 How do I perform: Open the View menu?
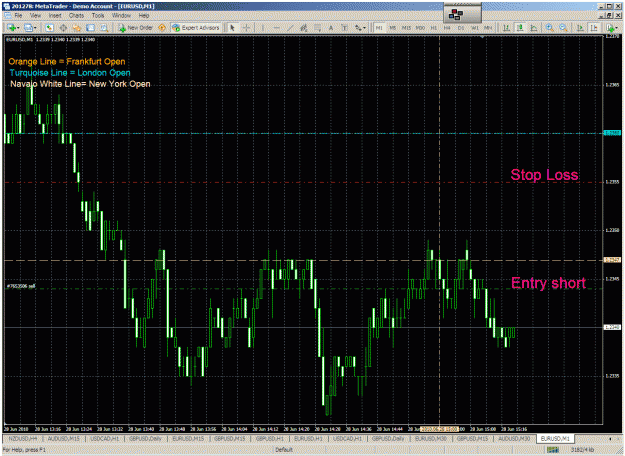click(x=35, y=16)
